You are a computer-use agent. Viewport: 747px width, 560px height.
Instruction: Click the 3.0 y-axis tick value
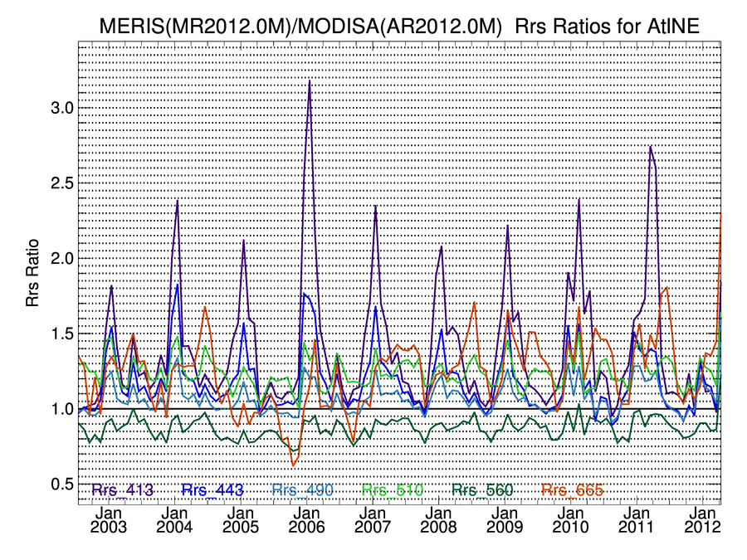62,108
